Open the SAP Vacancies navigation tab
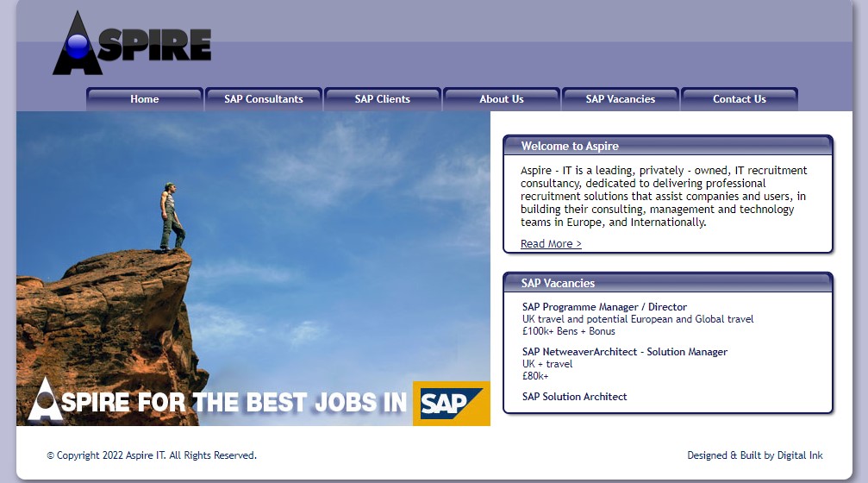This screenshot has width=868, height=483. [621, 99]
